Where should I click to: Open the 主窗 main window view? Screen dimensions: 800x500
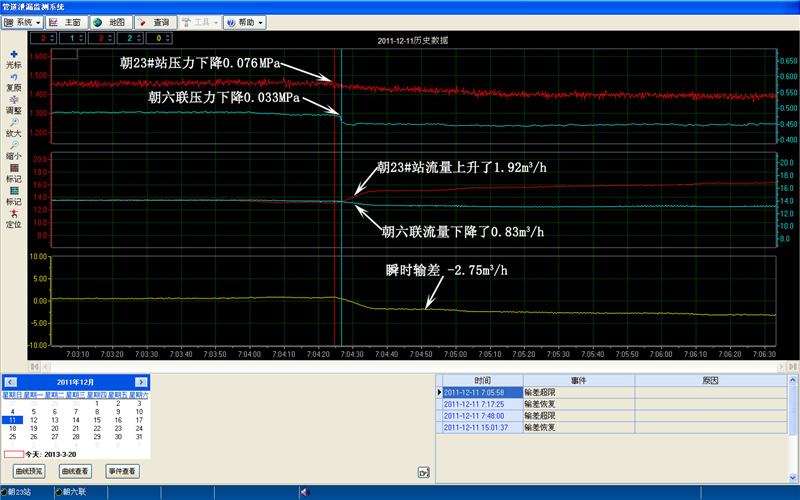tap(67, 21)
